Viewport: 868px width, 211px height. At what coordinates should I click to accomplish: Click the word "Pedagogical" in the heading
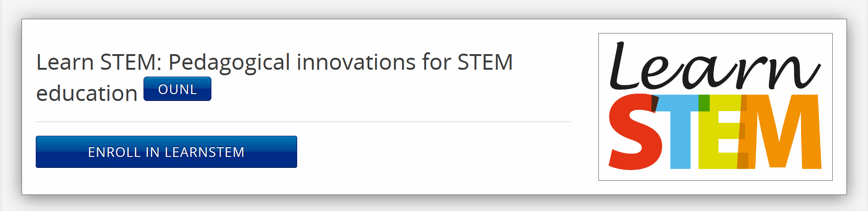tap(229, 62)
